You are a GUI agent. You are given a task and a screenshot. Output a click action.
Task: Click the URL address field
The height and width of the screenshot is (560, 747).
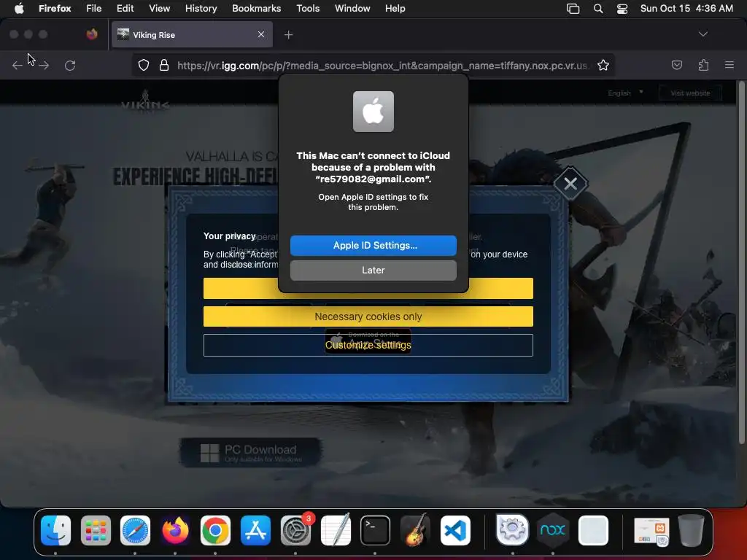[x=382, y=65]
